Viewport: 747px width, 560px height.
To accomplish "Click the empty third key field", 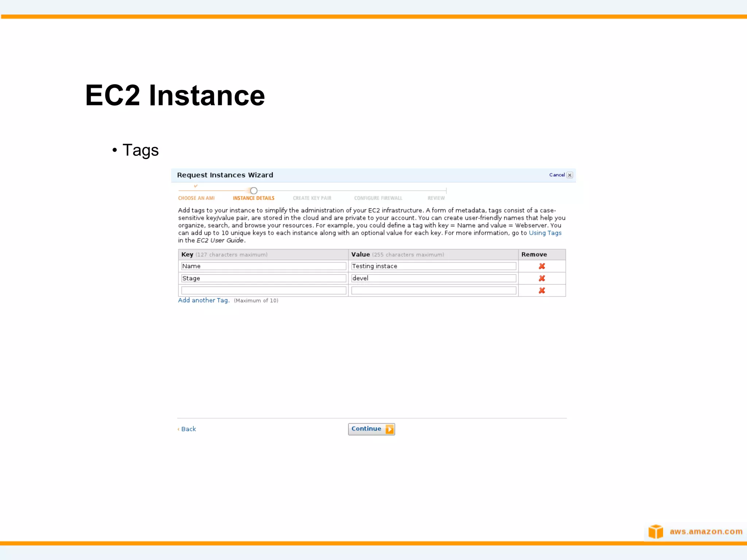I will (263, 291).
